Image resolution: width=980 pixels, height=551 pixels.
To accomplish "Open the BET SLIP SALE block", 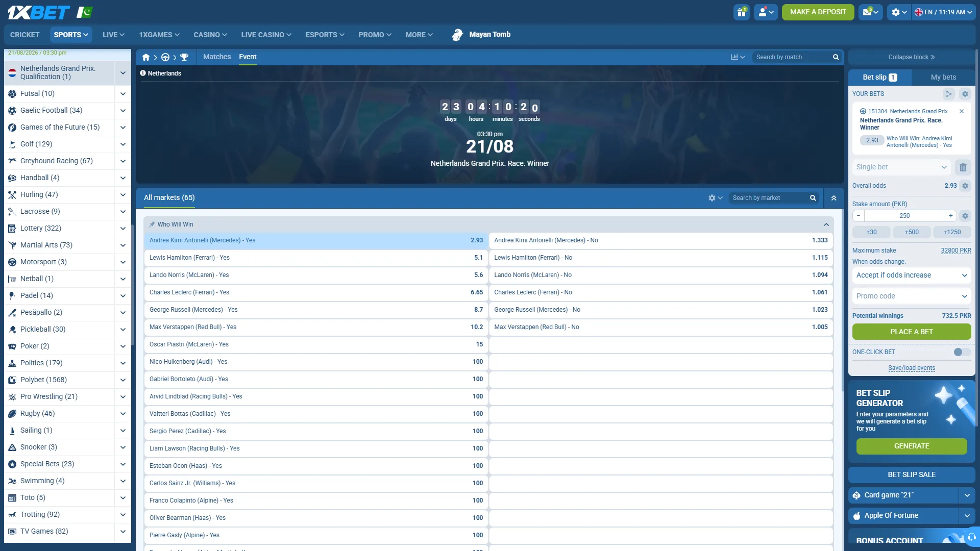I will pyautogui.click(x=912, y=475).
